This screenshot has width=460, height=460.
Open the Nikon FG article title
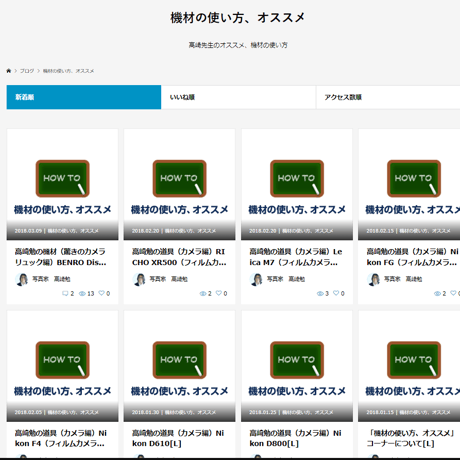click(x=413, y=257)
